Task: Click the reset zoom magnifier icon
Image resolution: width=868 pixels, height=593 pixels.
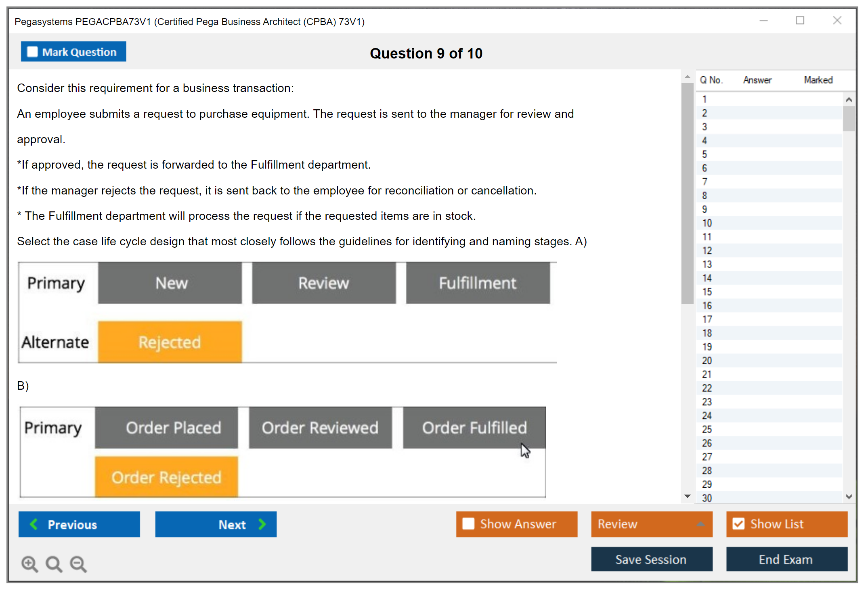Action: pos(54,564)
